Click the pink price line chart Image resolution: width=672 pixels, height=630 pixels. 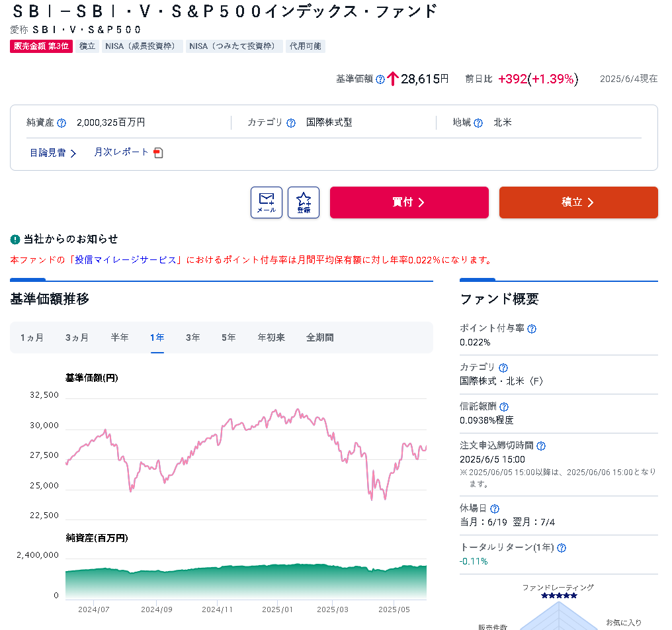tap(246, 455)
